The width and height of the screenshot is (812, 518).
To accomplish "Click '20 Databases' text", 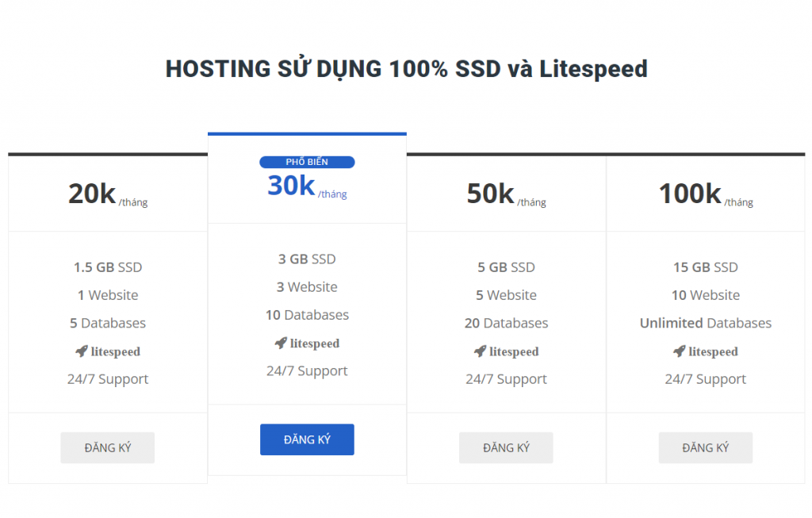I will (x=506, y=323).
